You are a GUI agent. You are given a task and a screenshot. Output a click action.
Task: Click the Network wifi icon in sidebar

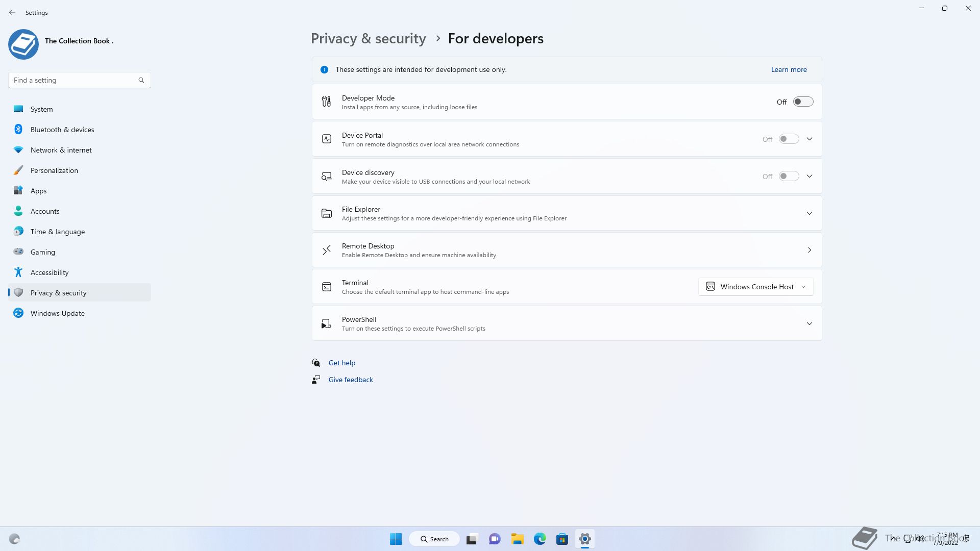coord(18,149)
